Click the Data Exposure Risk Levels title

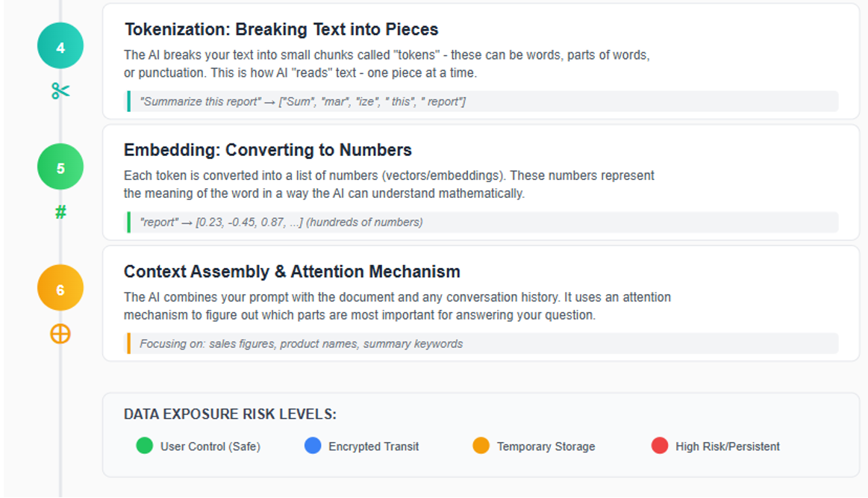(x=230, y=414)
